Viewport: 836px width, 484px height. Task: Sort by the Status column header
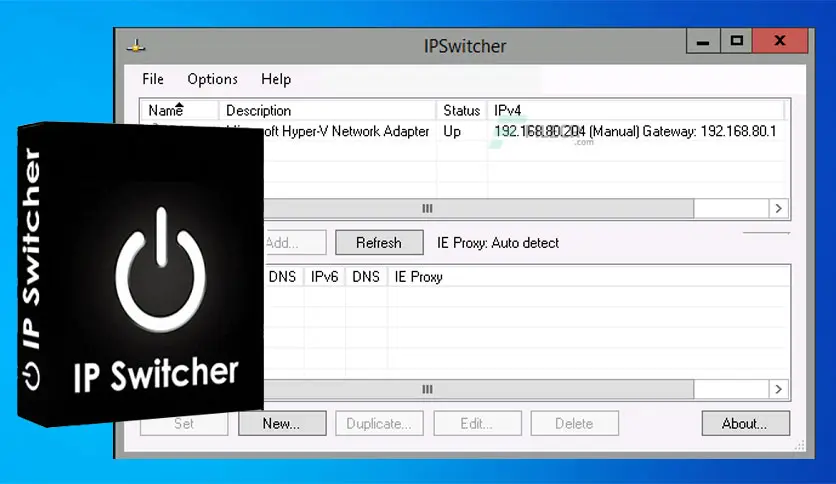click(x=462, y=110)
